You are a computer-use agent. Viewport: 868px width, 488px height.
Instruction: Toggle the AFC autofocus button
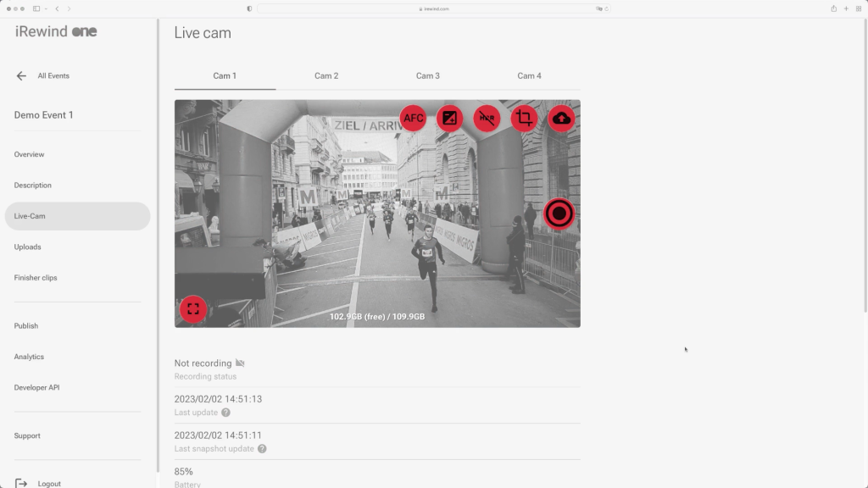tap(413, 119)
